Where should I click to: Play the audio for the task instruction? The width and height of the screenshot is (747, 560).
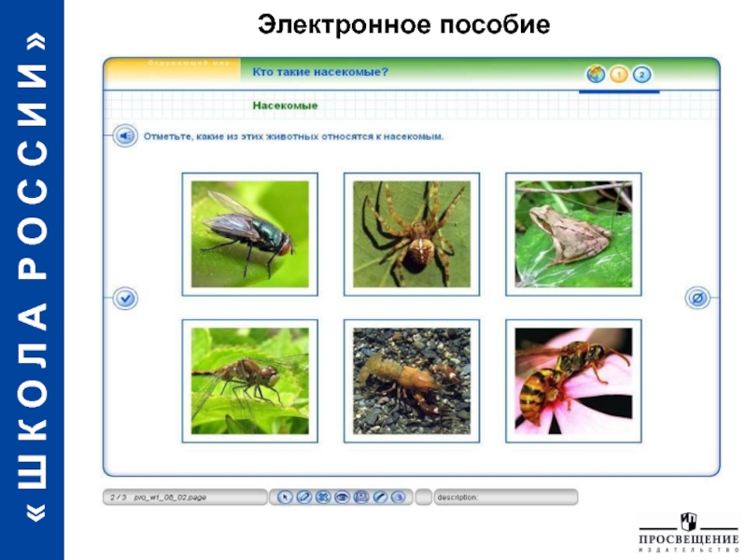pos(125,136)
